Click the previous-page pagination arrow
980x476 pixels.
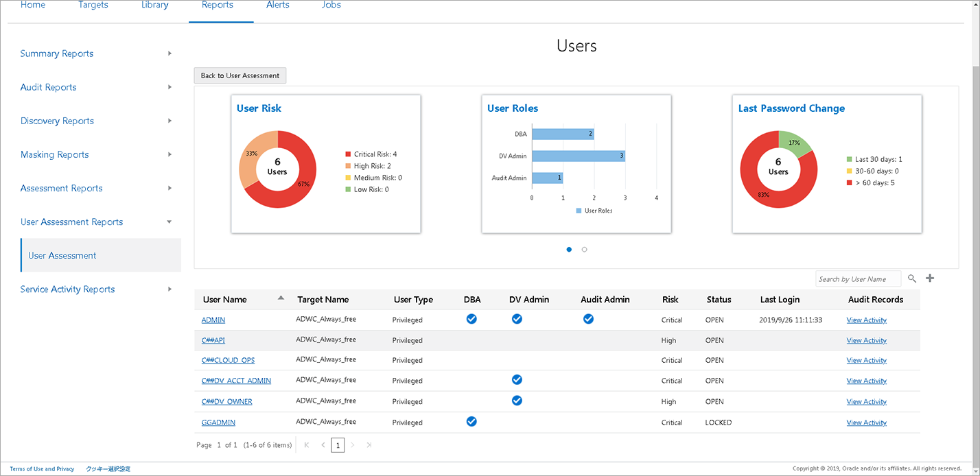323,445
